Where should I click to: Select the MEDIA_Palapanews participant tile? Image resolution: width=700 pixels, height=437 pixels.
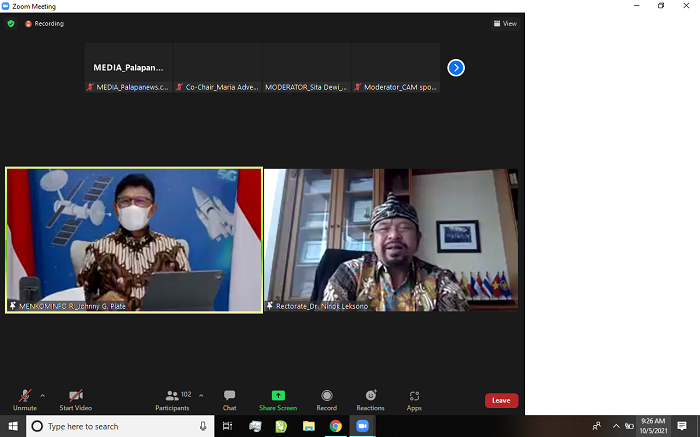128,68
